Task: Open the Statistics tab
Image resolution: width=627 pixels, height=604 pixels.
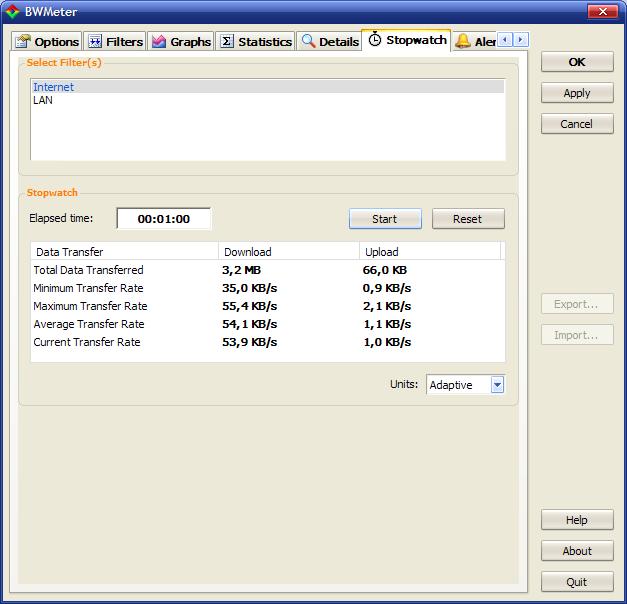Action: [x=256, y=41]
